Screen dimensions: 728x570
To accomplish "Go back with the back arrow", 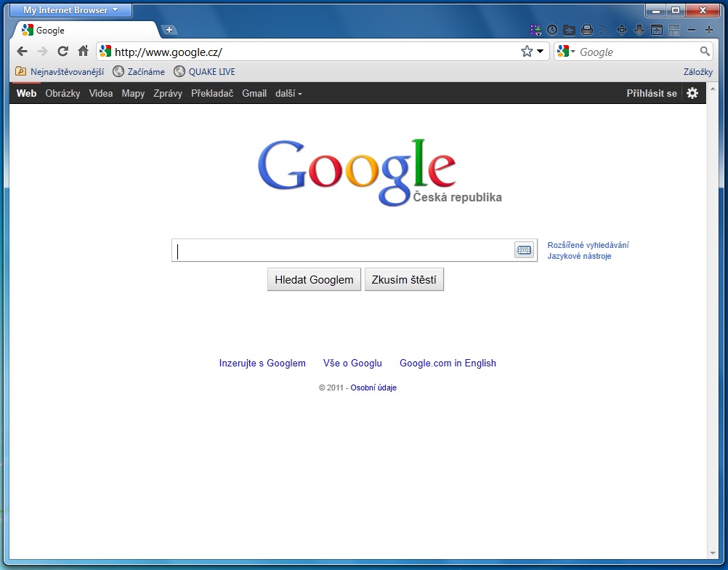I will tap(22, 52).
